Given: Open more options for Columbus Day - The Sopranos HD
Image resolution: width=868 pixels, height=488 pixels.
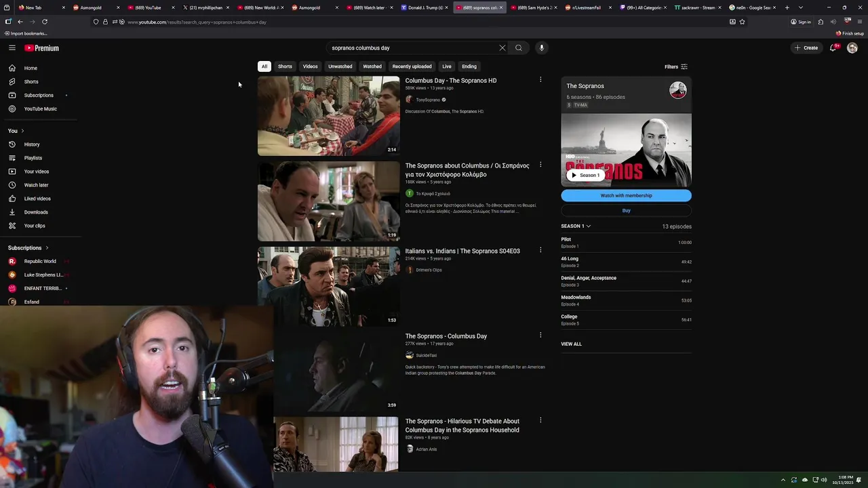Looking at the screenshot, I should click(540, 80).
